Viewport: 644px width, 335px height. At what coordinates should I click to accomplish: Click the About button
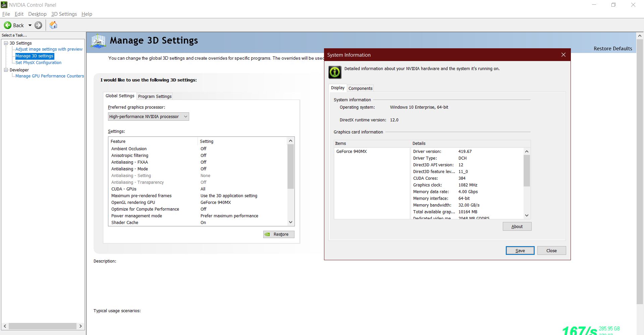click(x=517, y=227)
